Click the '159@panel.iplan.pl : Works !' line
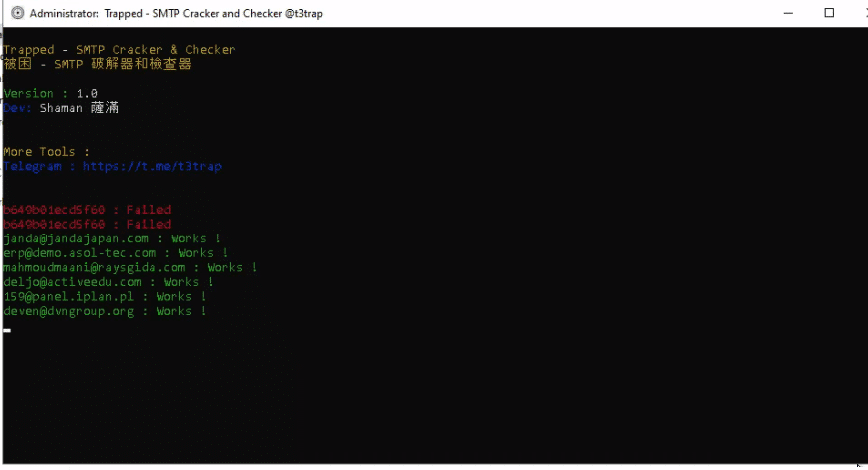868x470 pixels. pos(105,297)
